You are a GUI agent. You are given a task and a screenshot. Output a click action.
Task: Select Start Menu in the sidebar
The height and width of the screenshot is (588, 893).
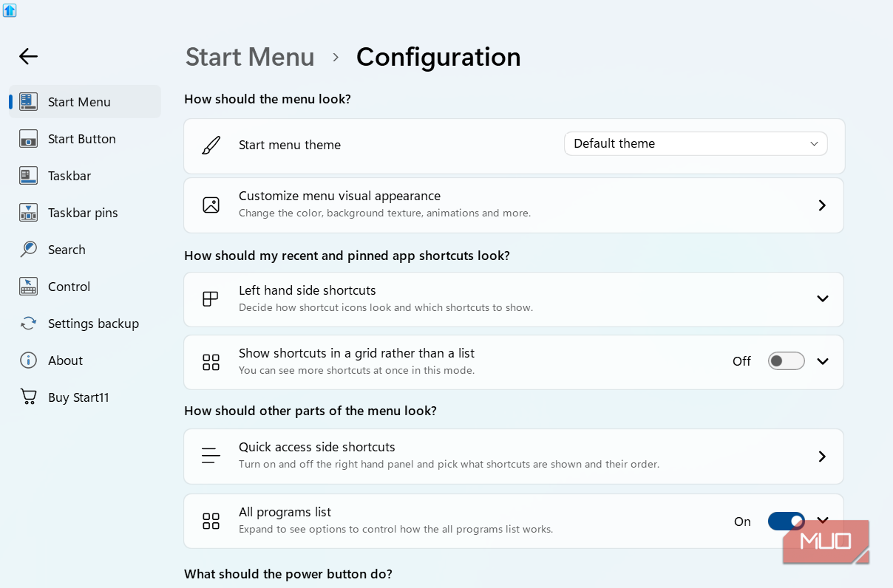click(85, 102)
